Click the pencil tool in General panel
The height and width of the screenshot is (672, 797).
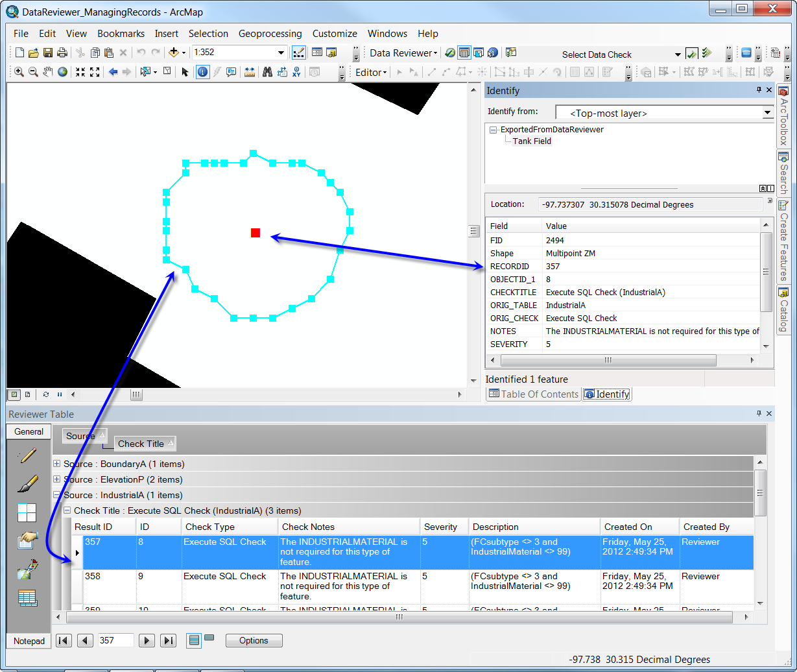tap(27, 455)
